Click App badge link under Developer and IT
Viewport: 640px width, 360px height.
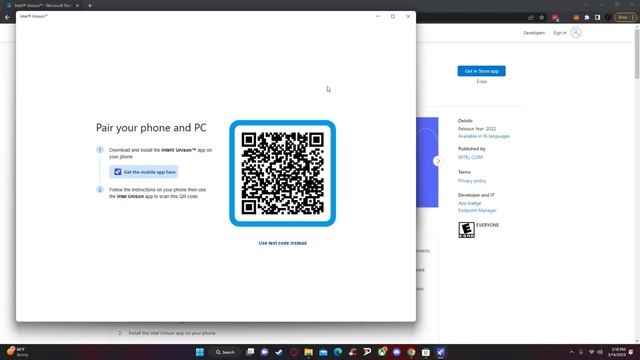[x=469, y=203]
